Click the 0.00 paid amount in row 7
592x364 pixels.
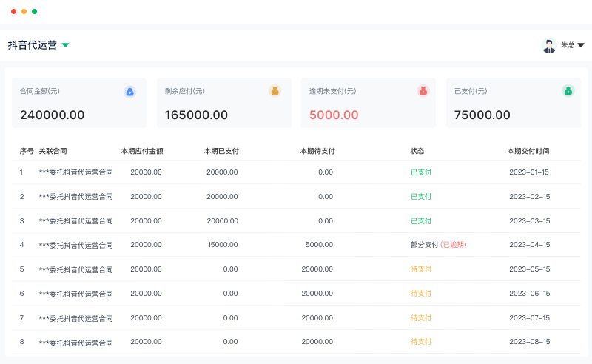230,318
